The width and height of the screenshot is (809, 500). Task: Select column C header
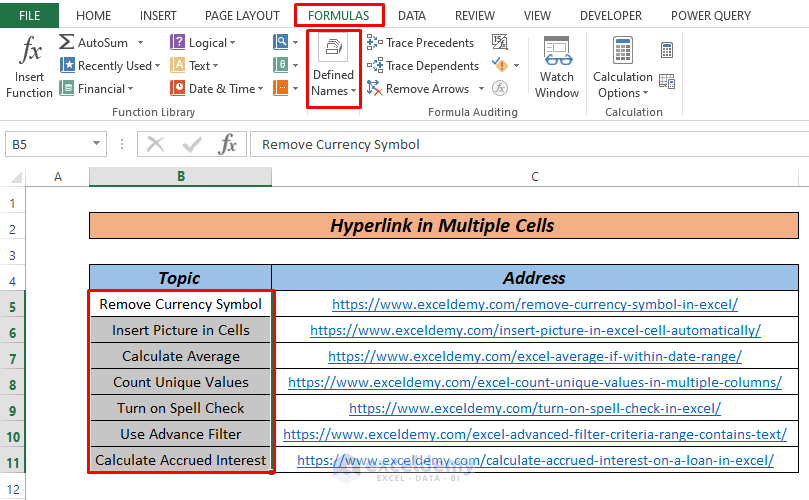point(535,176)
